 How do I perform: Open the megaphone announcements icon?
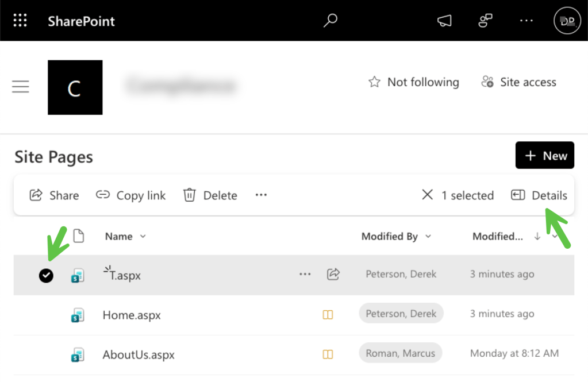(x=444, y=21)
